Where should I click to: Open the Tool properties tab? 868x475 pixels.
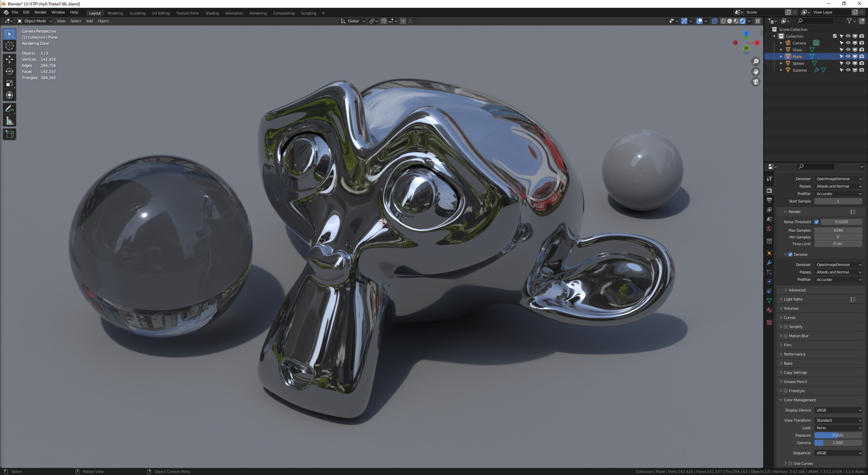coord(769,179)
